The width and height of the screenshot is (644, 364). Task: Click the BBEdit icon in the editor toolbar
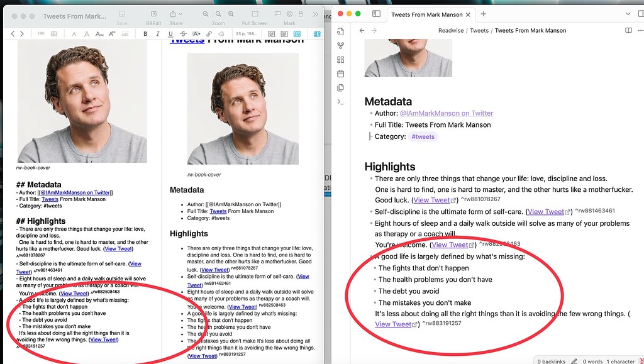coord(153,14)
